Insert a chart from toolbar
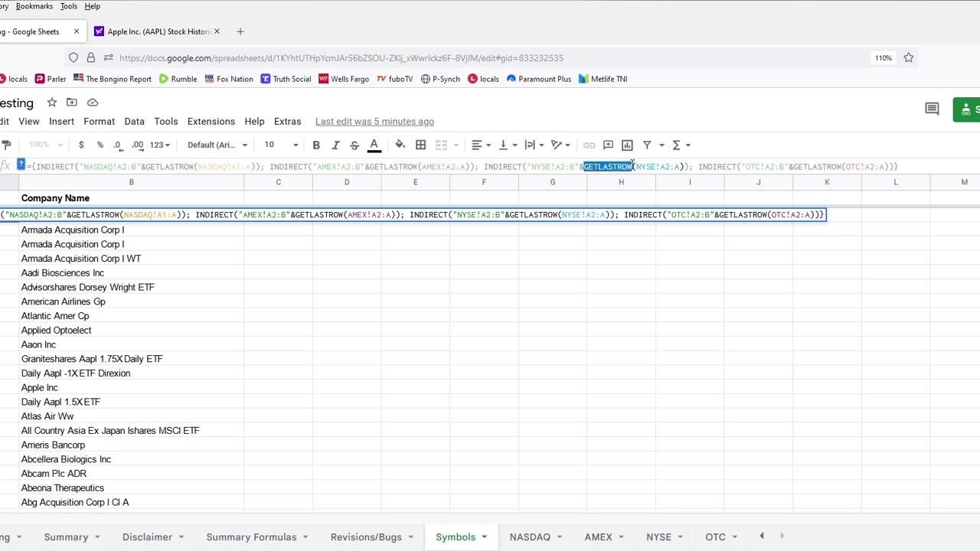 click(x=627, y=145)
